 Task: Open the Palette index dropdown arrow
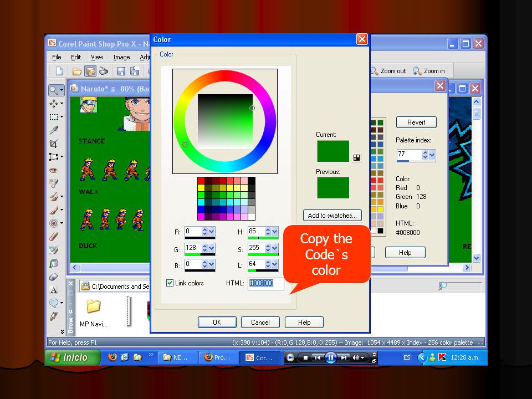[432, 155]
